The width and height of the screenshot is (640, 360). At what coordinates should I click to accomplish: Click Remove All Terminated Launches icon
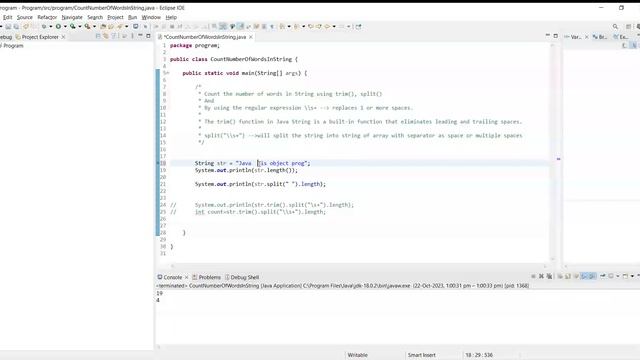[549, 276]
